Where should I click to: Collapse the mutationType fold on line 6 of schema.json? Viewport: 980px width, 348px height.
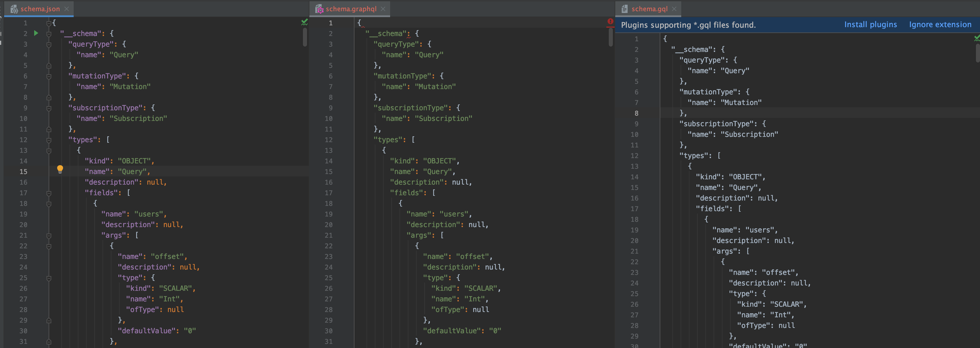coord(49,76)
